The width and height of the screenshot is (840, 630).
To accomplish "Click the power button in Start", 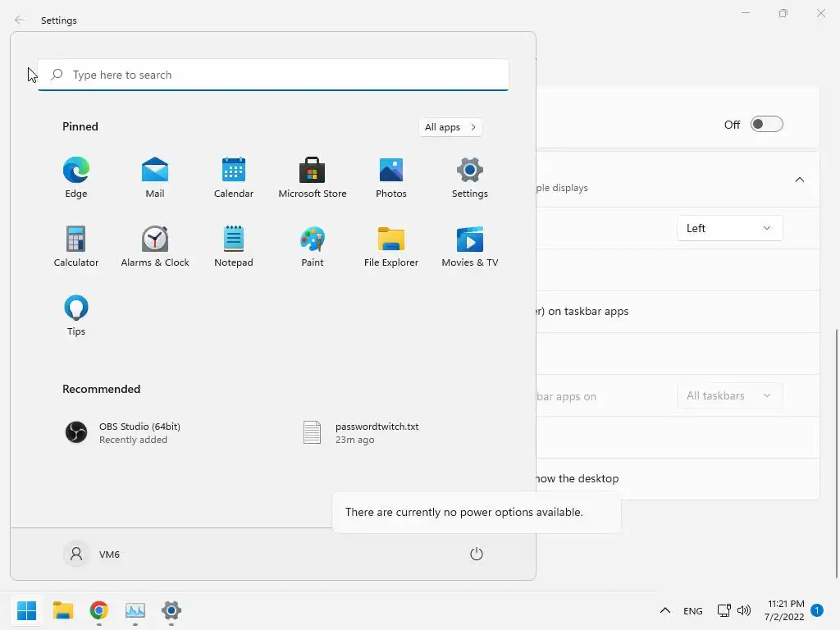I will [477, 554].
